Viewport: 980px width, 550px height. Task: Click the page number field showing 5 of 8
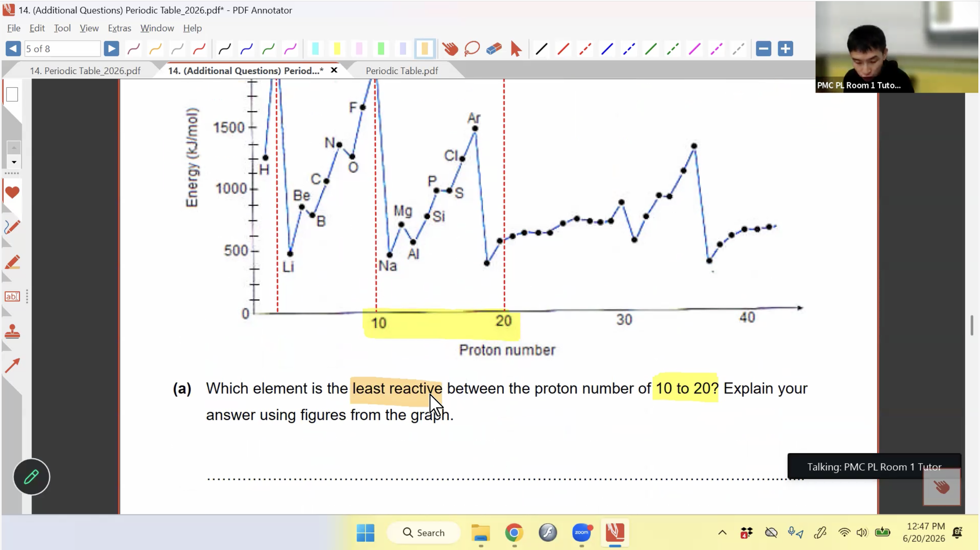(62, 49)
